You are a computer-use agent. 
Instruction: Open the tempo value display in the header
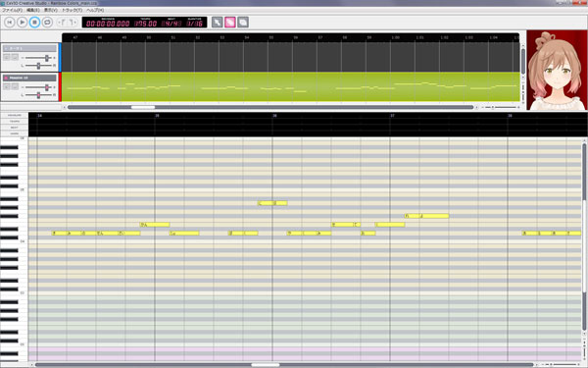(x=145, y=23)
